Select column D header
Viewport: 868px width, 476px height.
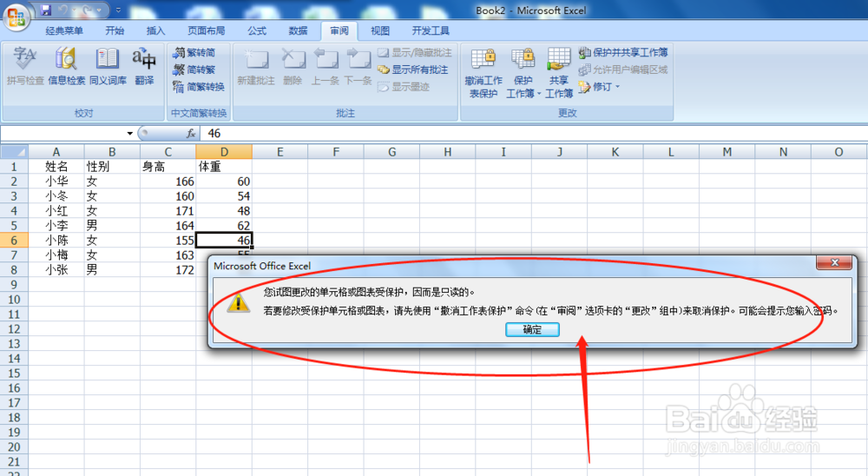pyautogui.click(x=224, y=152)
